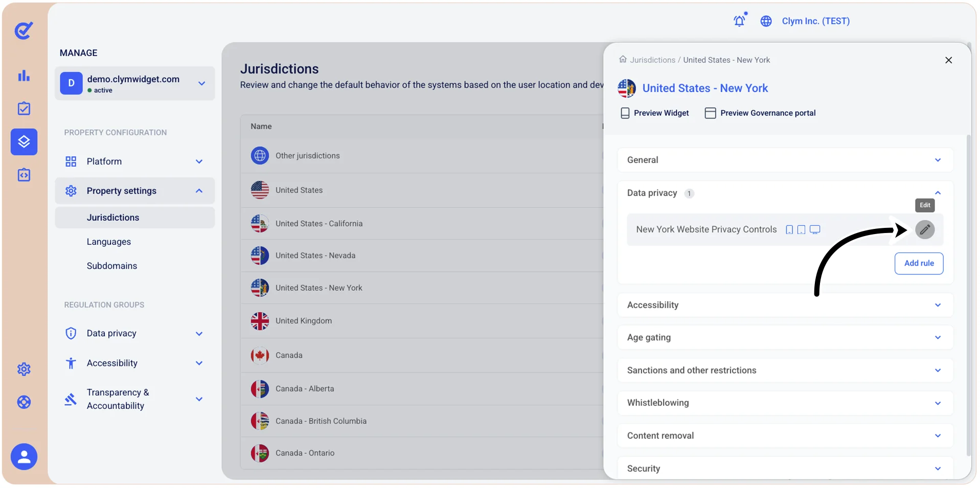Open the code embed sidebar icon

24,175
